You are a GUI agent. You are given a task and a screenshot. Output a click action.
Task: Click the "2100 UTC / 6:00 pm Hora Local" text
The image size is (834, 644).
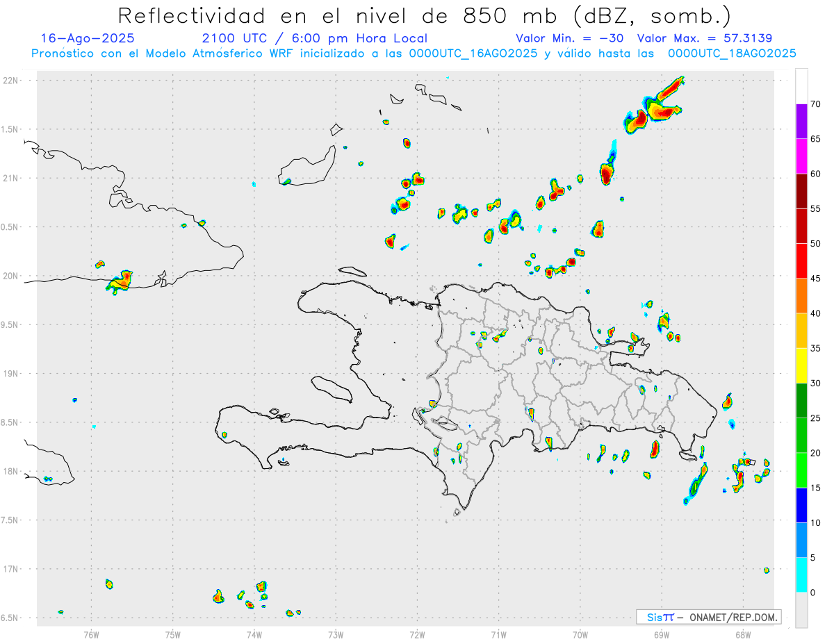[315, 38]
